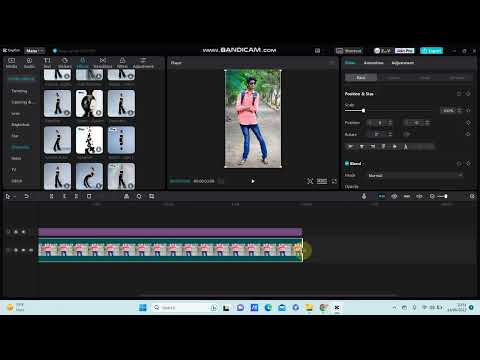Select the Retro effects category
The width and height of the screenshot is (480, 360).
pos(16,158)
